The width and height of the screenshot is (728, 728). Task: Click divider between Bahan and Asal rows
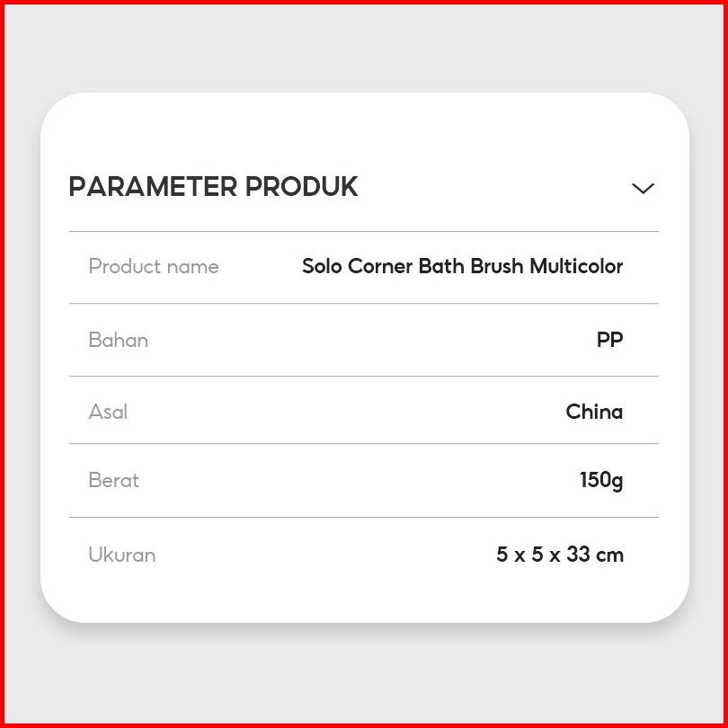tap(363, 376)
